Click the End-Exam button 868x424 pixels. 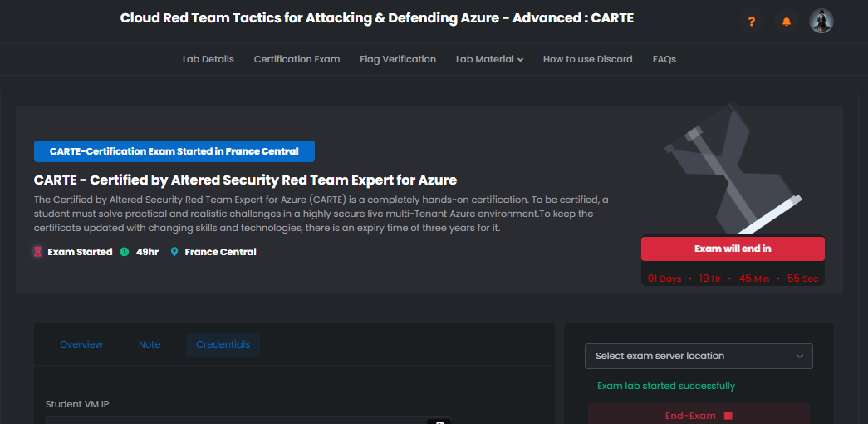point(699,415)
